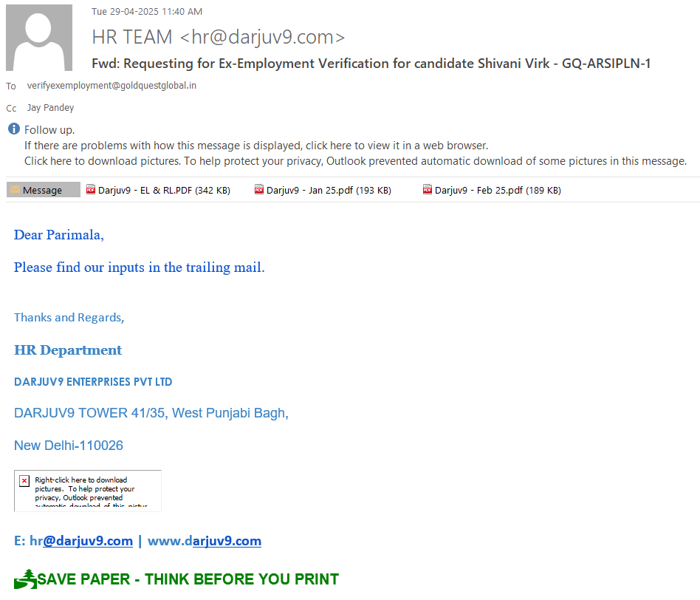Click the DARJUV9 ENTERPRISES PVT LTD text
This screenshot has width=700, height=600.
93,382
